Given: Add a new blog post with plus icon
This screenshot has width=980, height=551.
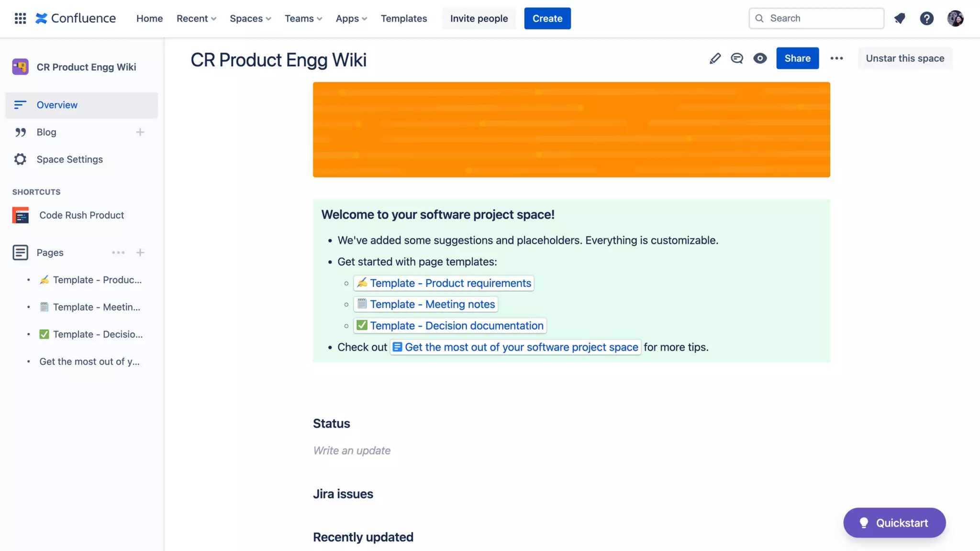Looking at the screenshot, I should pyautogui.click(x=140, y=132).
